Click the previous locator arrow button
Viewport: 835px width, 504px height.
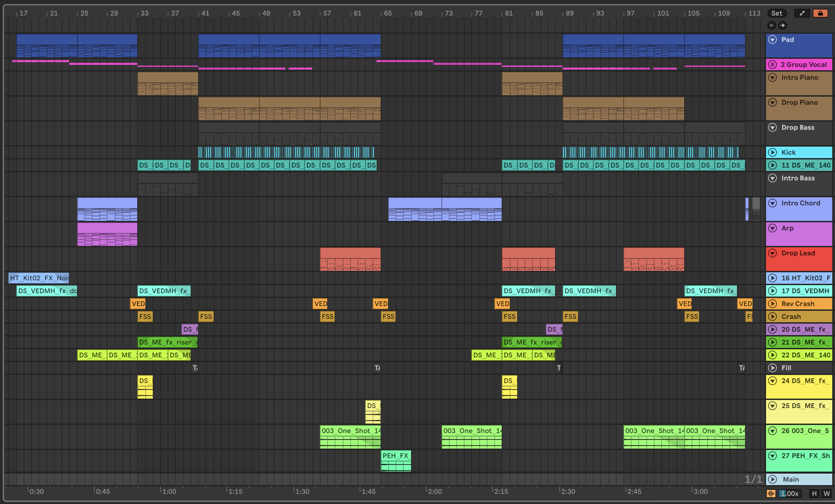click(x=772, y=25)
